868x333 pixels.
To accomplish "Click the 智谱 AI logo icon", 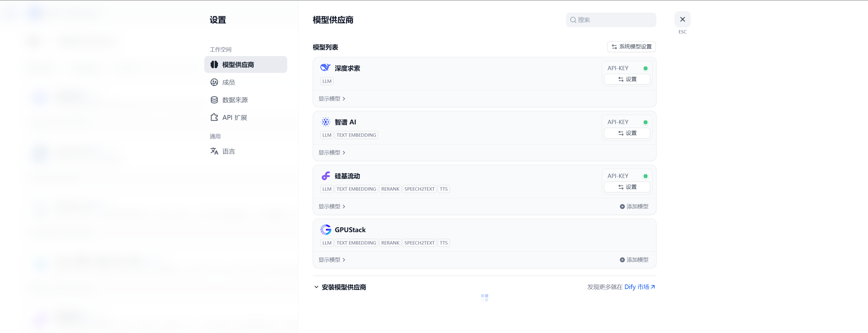I will click(325, 122).
